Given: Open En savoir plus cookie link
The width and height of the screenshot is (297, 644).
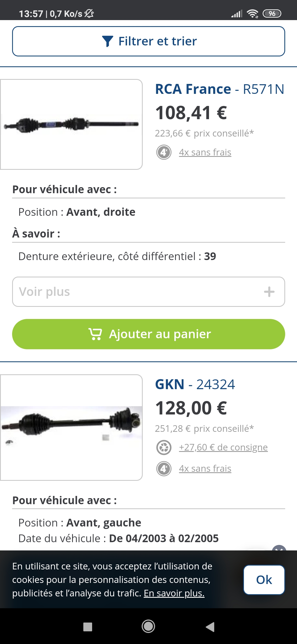Looking at the screenshot, I should [x=174, y=593].
